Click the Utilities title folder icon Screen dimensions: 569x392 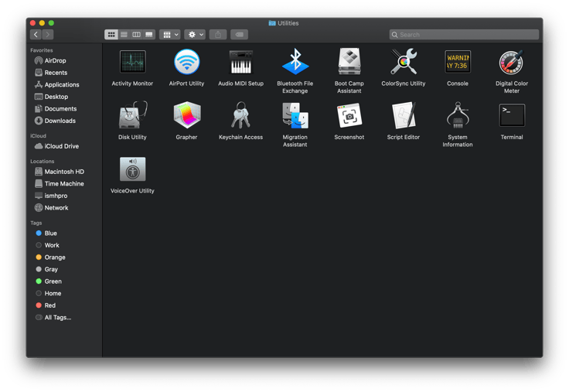point(272,23)
